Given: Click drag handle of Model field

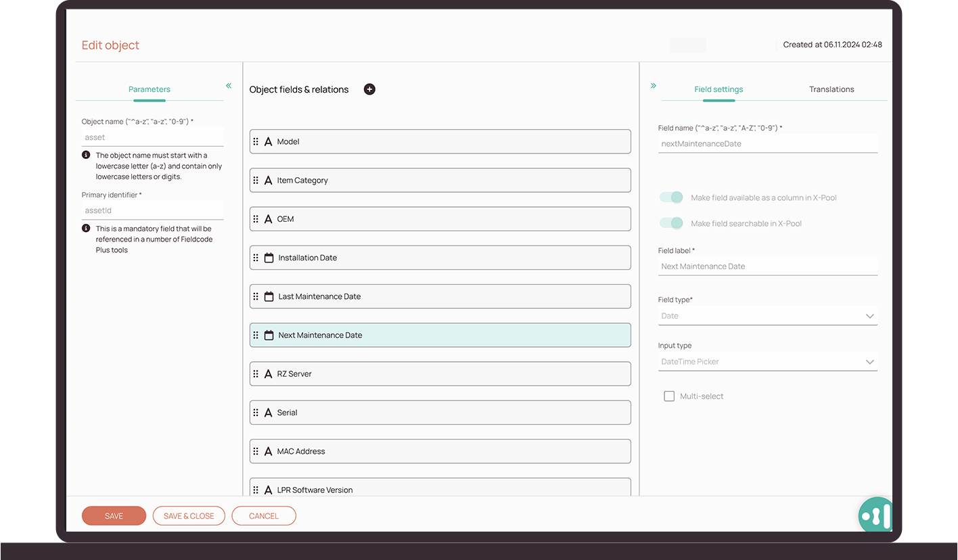Looking at the screenshot, I should 256,142.
